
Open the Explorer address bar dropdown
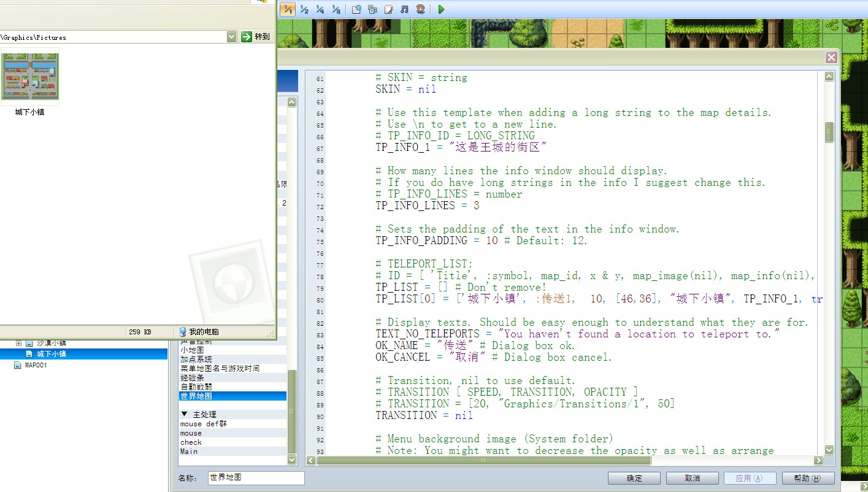point(231,37)
